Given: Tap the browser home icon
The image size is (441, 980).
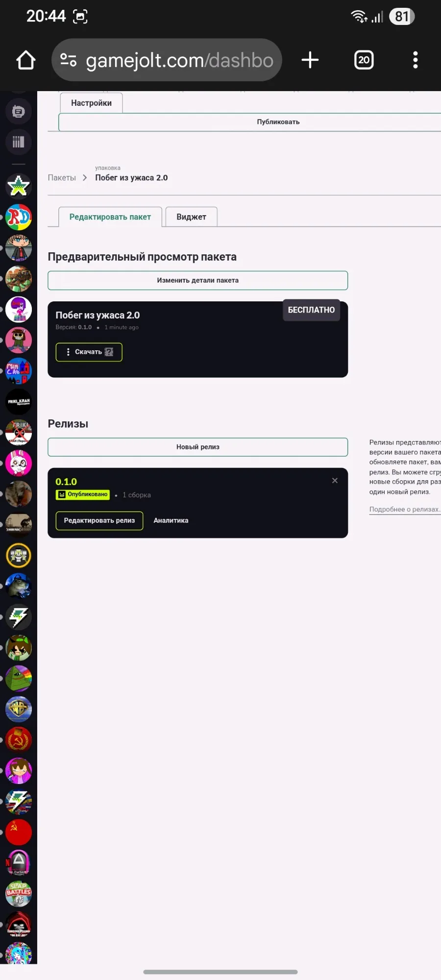Looking at the screenshot, I should tap(25, 60).
